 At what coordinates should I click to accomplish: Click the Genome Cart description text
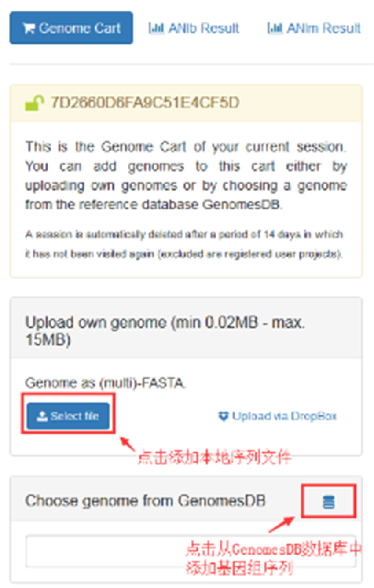click(x=186, y=175)
